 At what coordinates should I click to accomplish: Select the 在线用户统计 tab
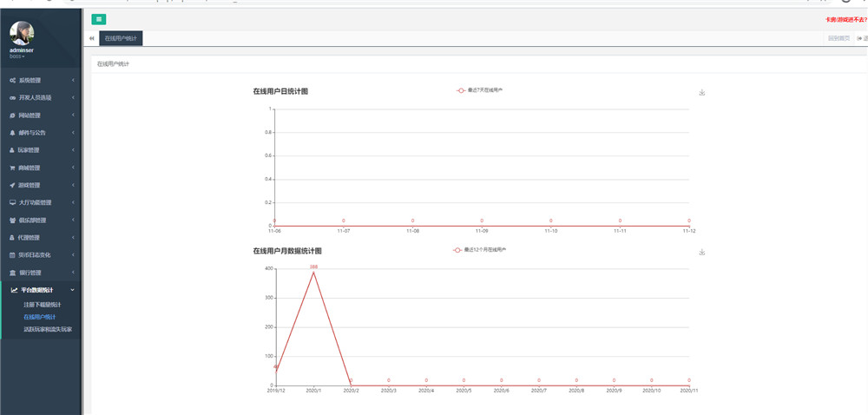(x=121, y=39)
